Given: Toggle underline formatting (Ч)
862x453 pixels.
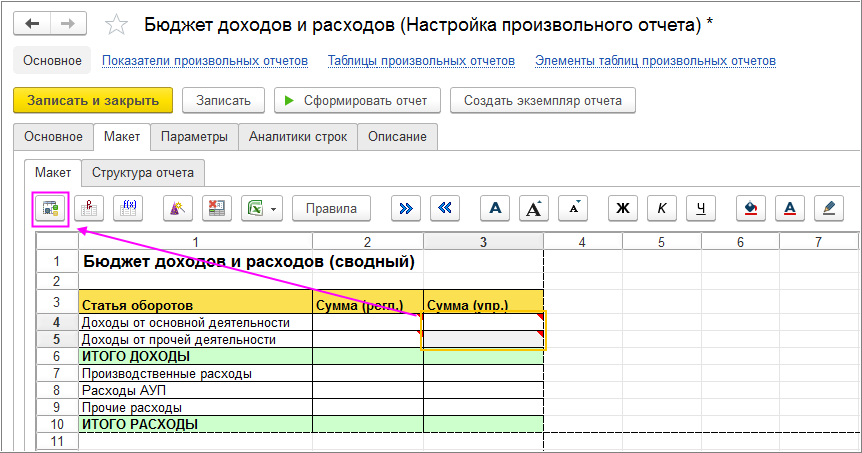Looking at the screenshot, I should [x=700, y=208].
